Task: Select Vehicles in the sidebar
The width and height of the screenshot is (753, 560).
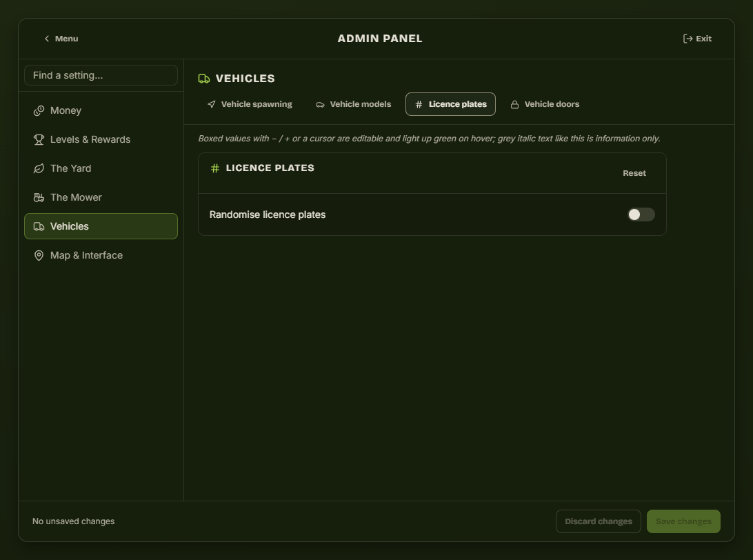Action: click(x=101, y=226)
